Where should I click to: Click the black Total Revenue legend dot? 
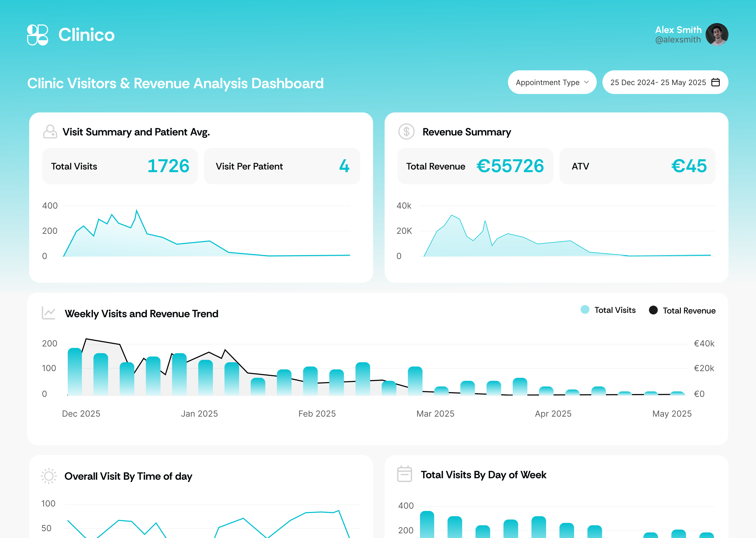(x=653, y=310)
